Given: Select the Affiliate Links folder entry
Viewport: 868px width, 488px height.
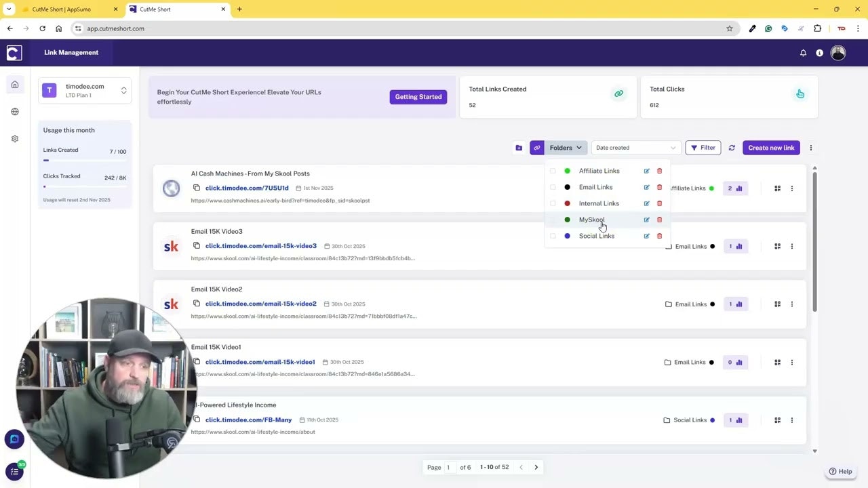Looking at the screenshot, I should coord(599,171).
